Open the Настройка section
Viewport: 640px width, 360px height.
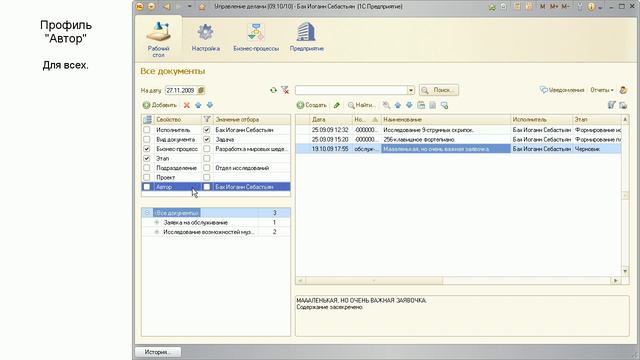(x=206, y=38)
